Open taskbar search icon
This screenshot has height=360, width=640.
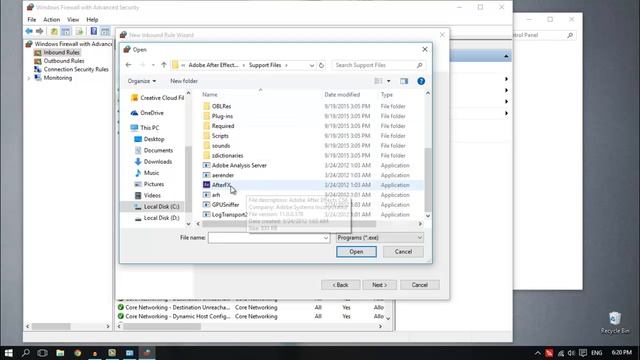pos(25,353)
